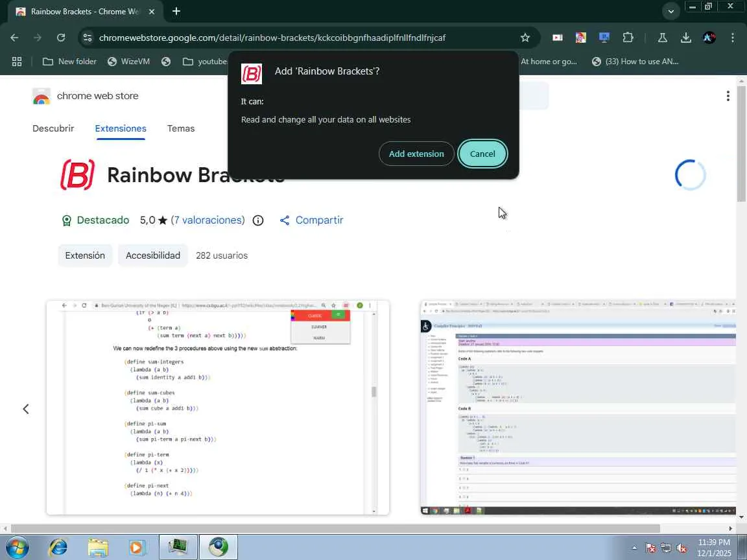Open the web store three-dot options menu
The width and height of the screenshot is (747, 560).
click(x=728, y=96)
